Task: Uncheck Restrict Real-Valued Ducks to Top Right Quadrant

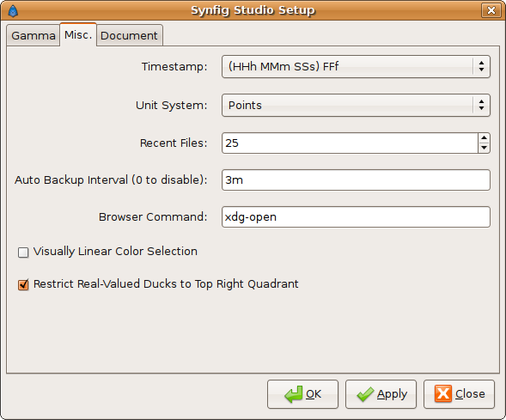Action: click(23, 284)
